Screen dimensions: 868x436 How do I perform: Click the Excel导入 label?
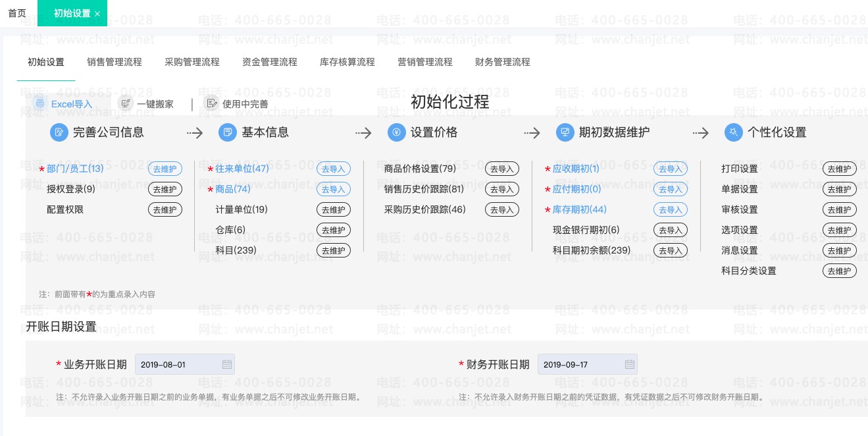(72, 103)
